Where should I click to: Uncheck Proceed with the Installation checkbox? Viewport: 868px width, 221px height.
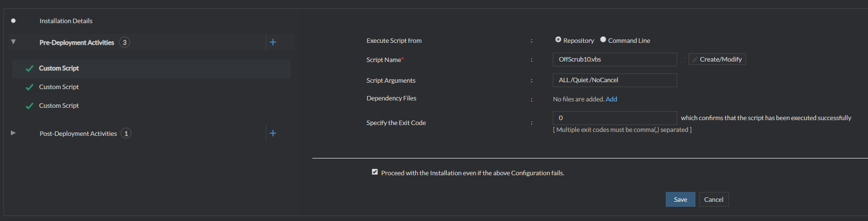[x=375, y=172]
